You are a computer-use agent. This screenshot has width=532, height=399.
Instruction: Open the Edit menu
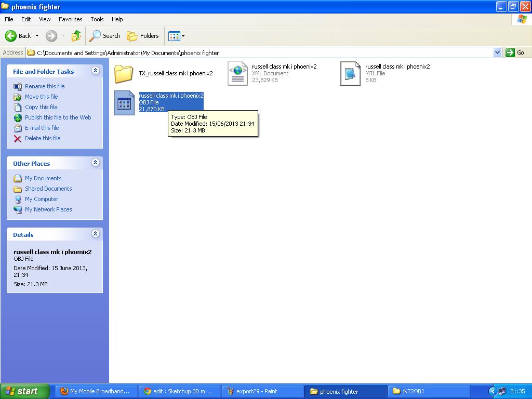click(26, 19)
